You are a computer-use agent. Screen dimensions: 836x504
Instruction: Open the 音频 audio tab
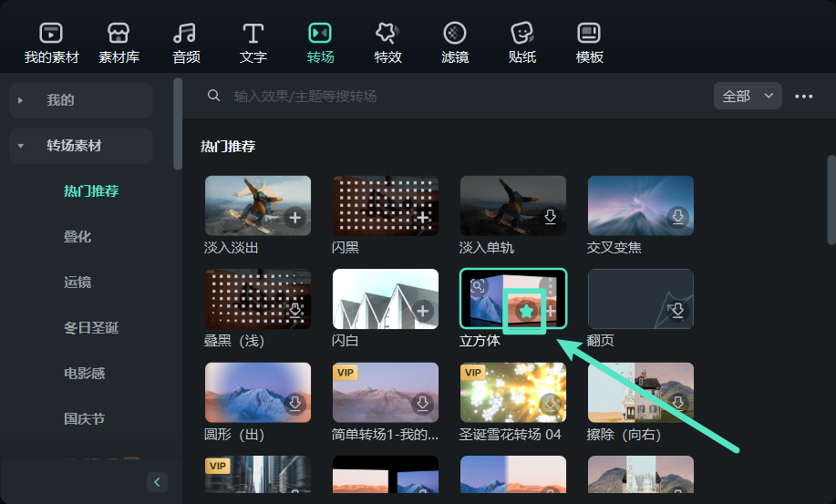[186, 44]
